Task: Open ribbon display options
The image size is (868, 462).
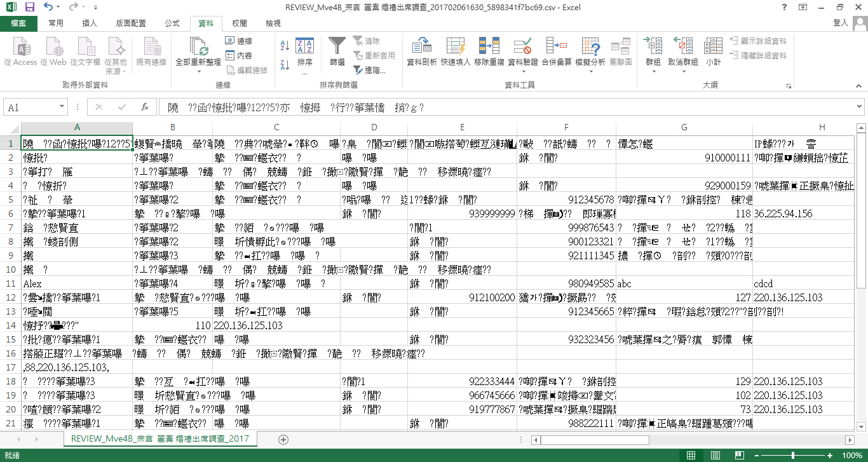Action: [803, 8]
